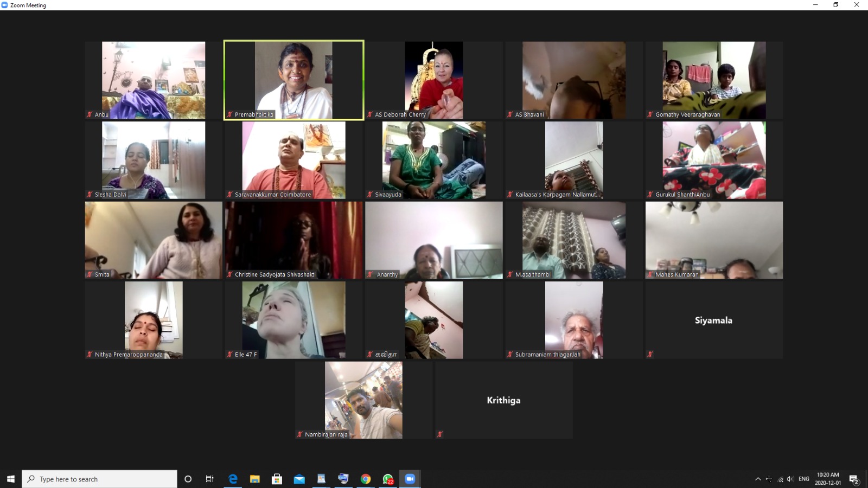Open WhatsApp with 22 unread badge
Screen dimensions: 868x488
[x=388, y=479]
